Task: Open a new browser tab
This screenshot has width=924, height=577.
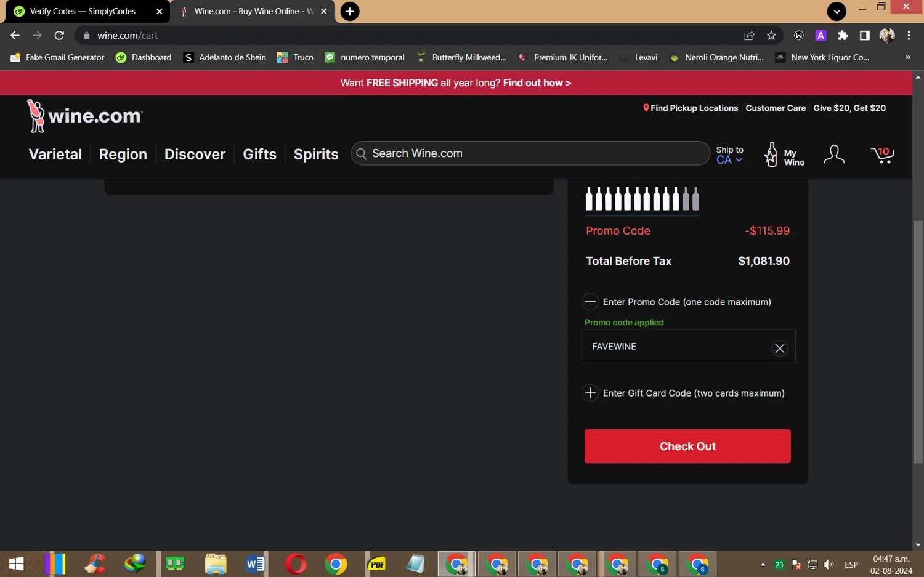Action: tap(349, 11)
